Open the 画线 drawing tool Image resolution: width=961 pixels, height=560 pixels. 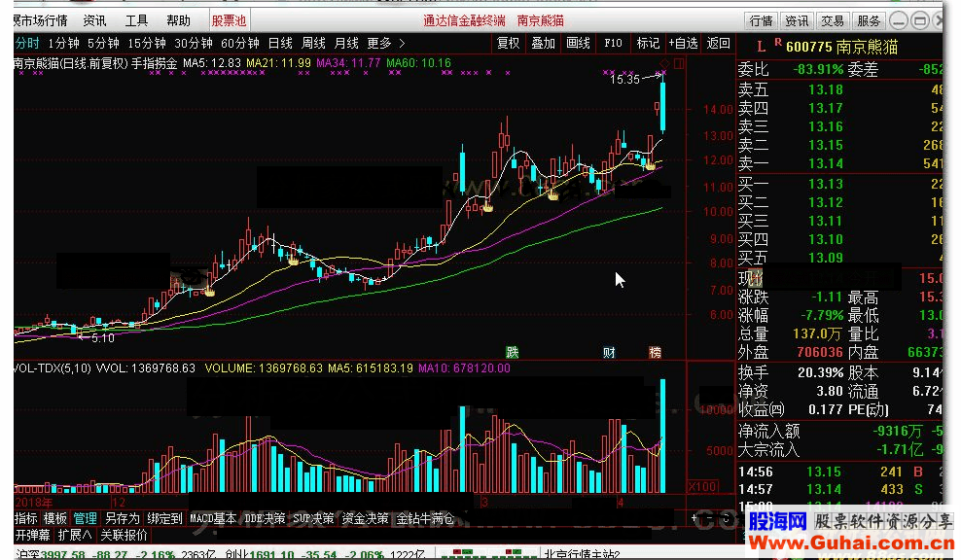click(578, 44)
